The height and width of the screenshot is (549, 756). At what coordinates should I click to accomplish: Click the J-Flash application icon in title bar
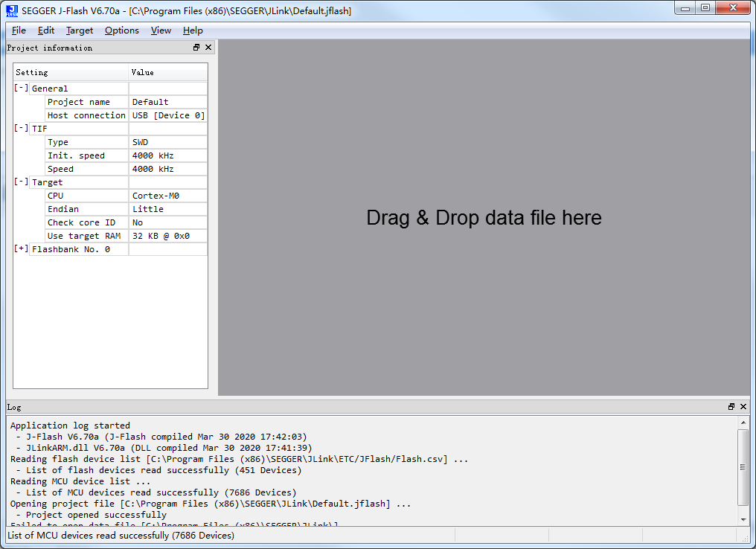click(12, 10)
